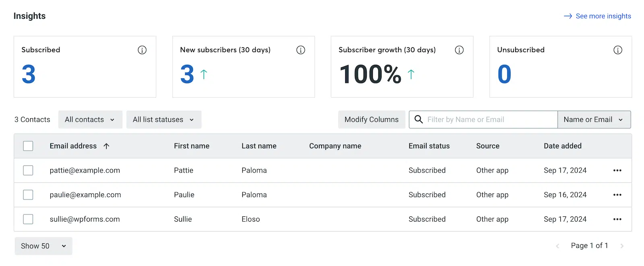
Task: Go to previous page arrow
Action: (557, 246)
